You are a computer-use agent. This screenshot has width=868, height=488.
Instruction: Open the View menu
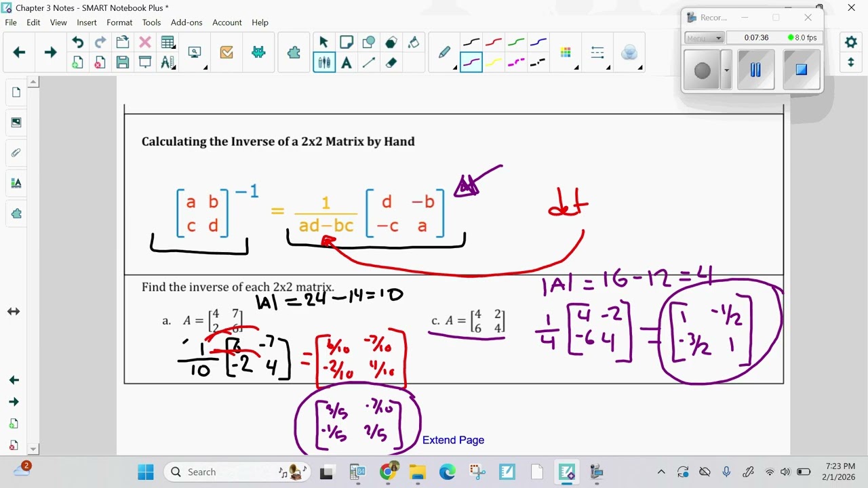tap(58, 22)
